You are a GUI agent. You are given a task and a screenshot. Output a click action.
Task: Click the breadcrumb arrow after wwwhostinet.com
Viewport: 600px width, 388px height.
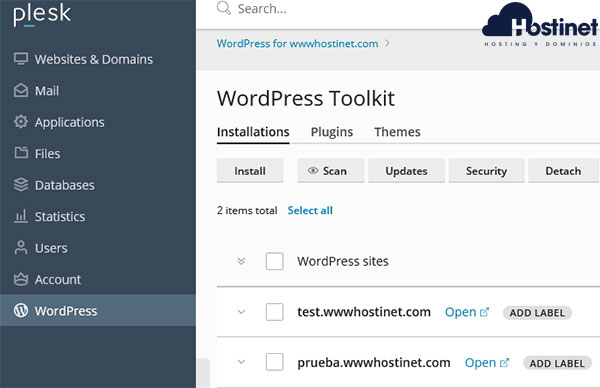pyautogui.click(x=387, y=43)
